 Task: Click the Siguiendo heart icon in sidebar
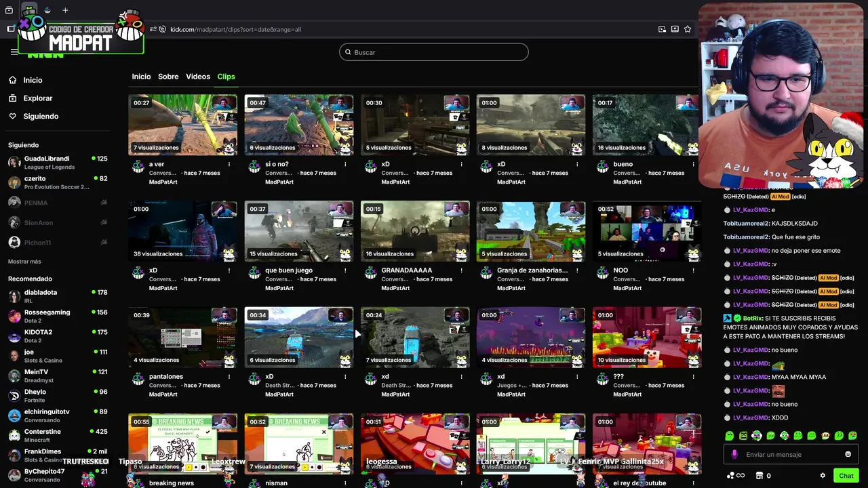(x=13, y=117)
